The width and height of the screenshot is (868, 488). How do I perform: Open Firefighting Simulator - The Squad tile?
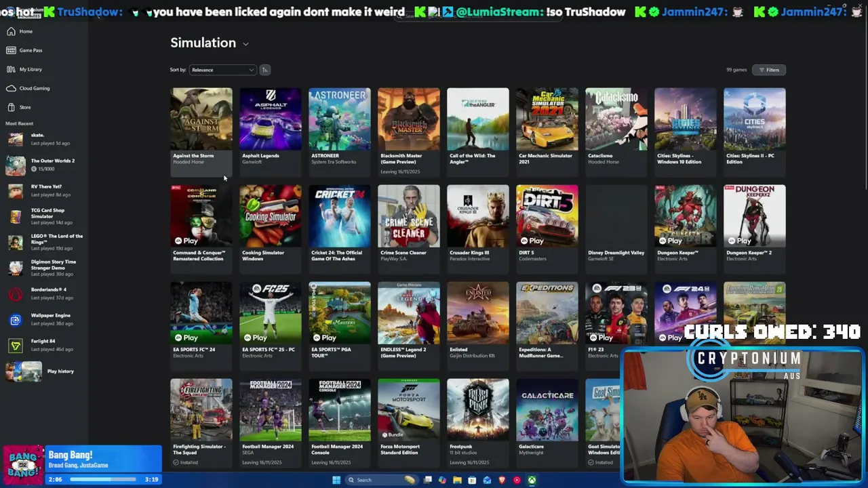(201, 422)
